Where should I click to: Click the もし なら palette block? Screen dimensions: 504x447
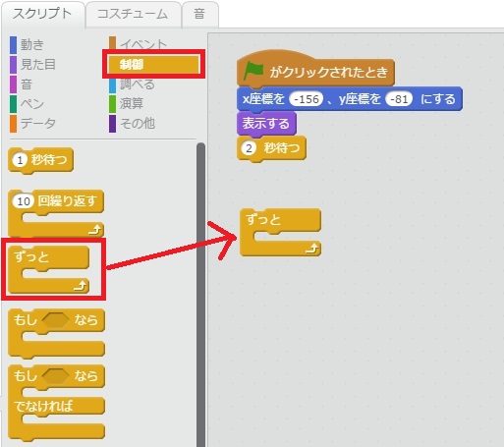click(56, 333)
